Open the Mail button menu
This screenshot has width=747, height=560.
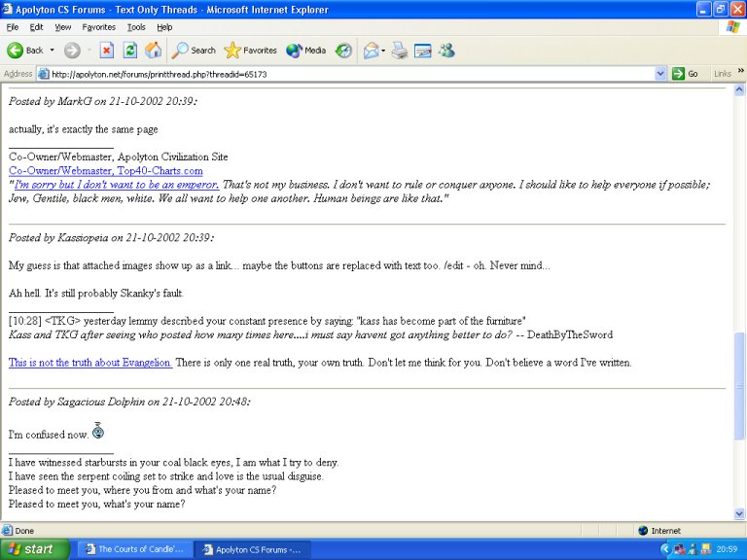pos(374,51)
